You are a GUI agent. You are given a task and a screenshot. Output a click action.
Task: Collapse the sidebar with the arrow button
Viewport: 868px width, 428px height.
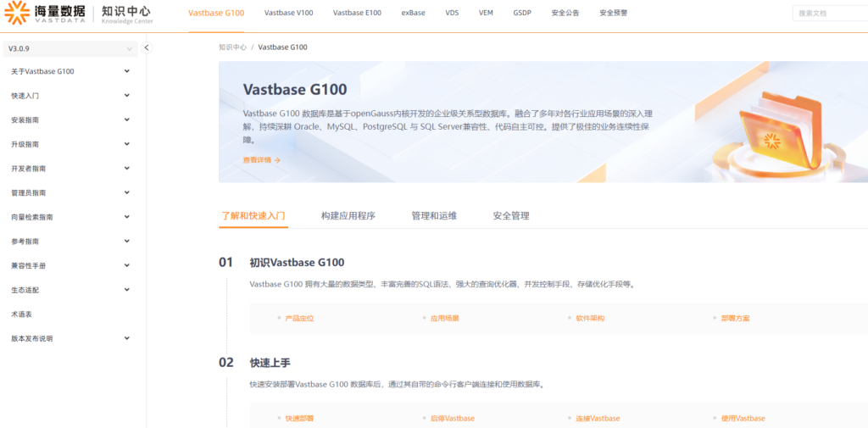pos(146,47)
